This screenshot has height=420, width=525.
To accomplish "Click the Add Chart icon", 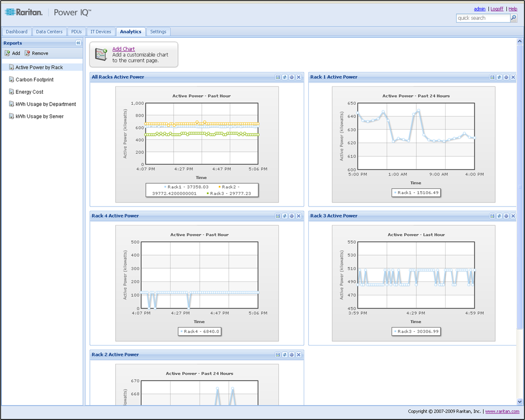I will pos(101,54).
